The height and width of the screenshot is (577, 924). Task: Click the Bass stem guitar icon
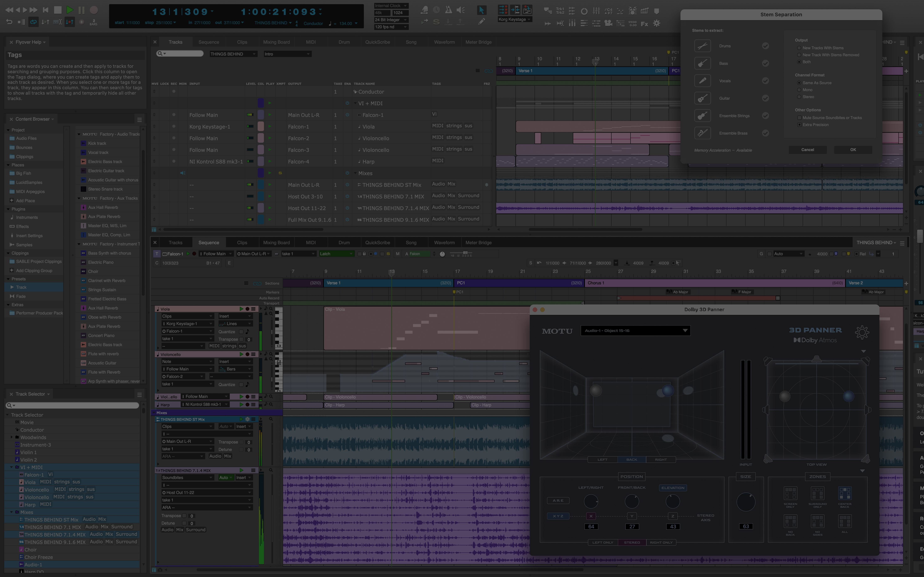pos(703,63)
